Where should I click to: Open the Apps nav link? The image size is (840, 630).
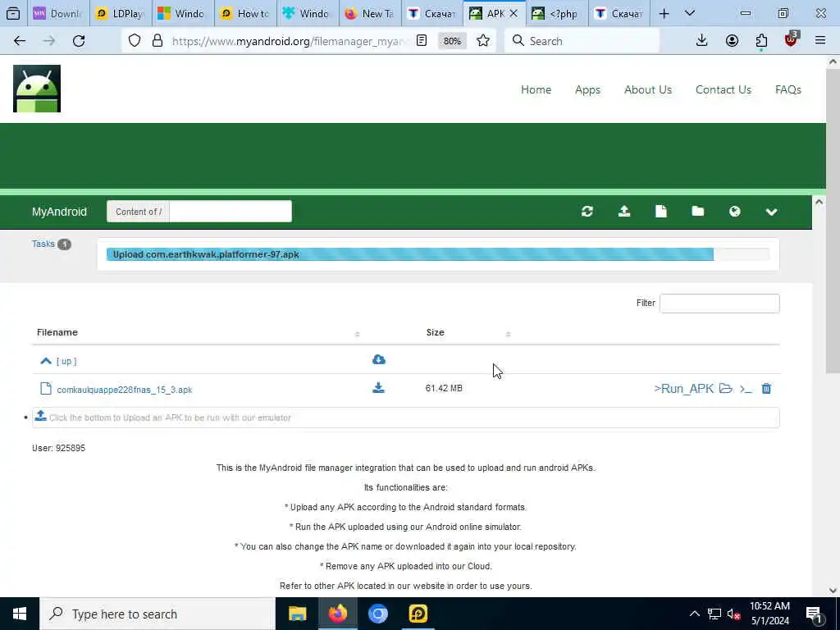pos(587,89)
